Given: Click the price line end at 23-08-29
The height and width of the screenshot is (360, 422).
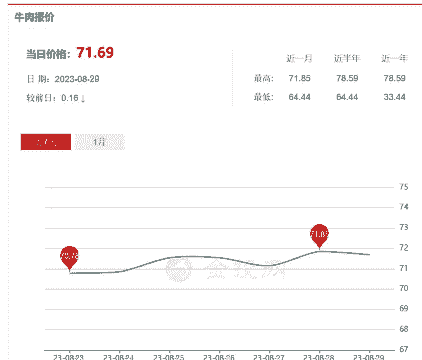Looking at the screenshot, I should pyautogui.click(x=369, y=254).
